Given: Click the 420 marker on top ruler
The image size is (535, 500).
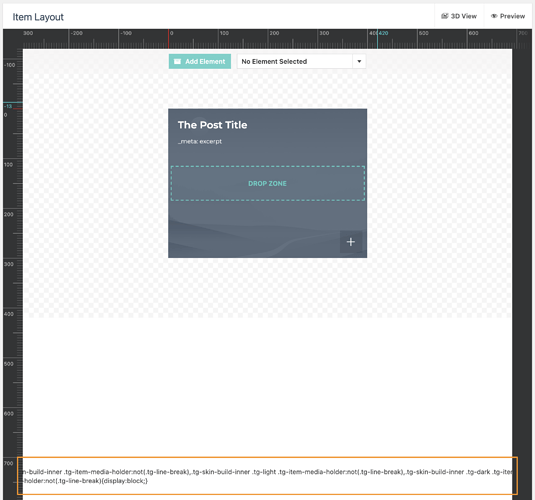Looking at the screenshot, I should pos(383,33).
